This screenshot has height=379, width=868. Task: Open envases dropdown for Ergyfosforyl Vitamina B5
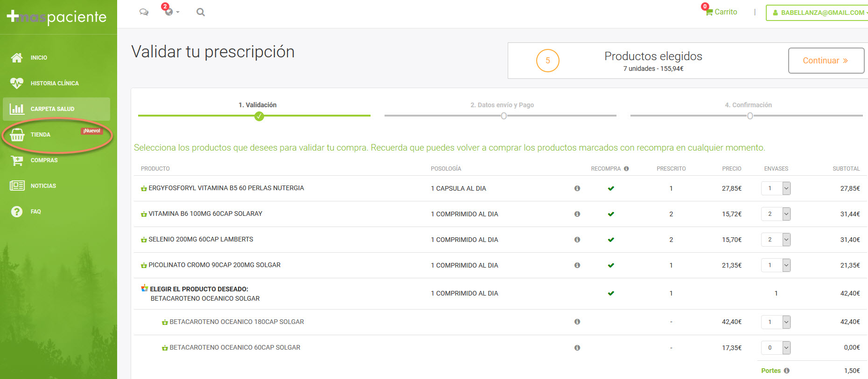[776, 188]
